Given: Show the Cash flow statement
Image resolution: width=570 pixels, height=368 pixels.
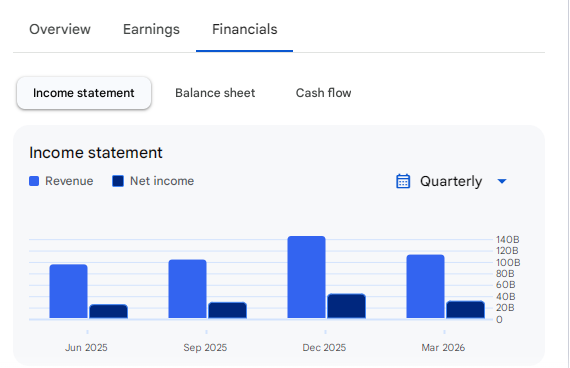Looking at the screenshot, I should point(324,93).
